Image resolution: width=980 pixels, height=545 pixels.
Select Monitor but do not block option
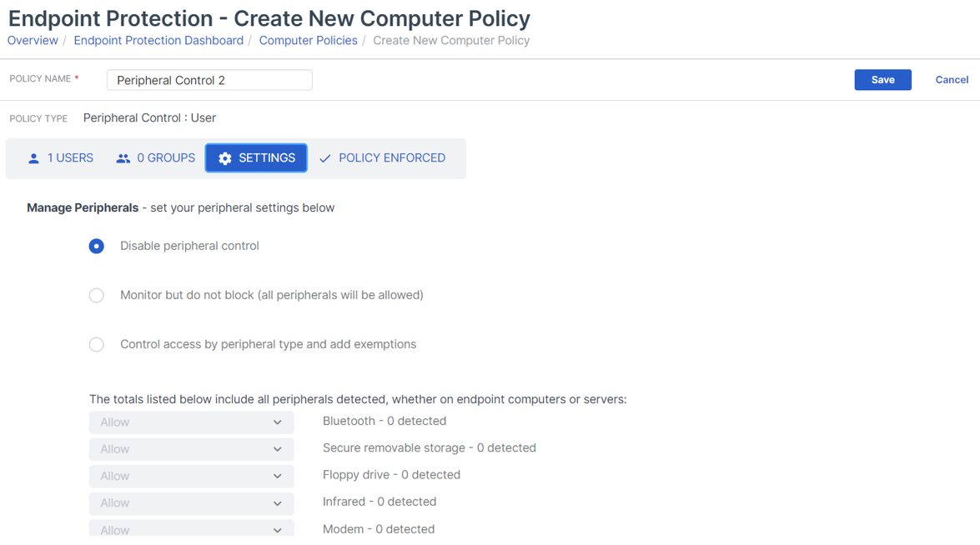(x=97, y=295)
